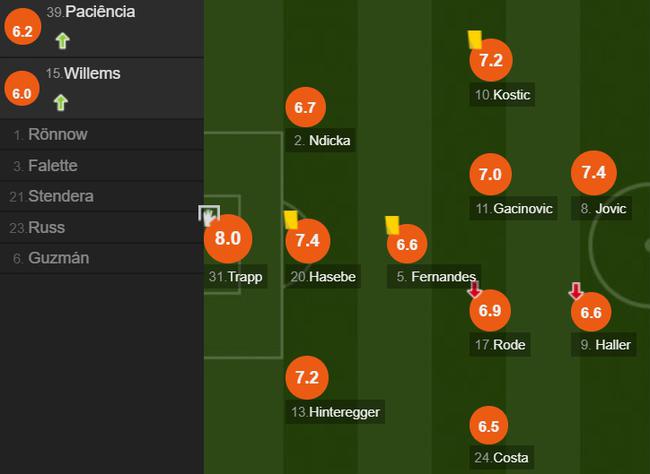650x474 pixels.
Task: Click the 24. Costa player label
Action: coord(501,457)
